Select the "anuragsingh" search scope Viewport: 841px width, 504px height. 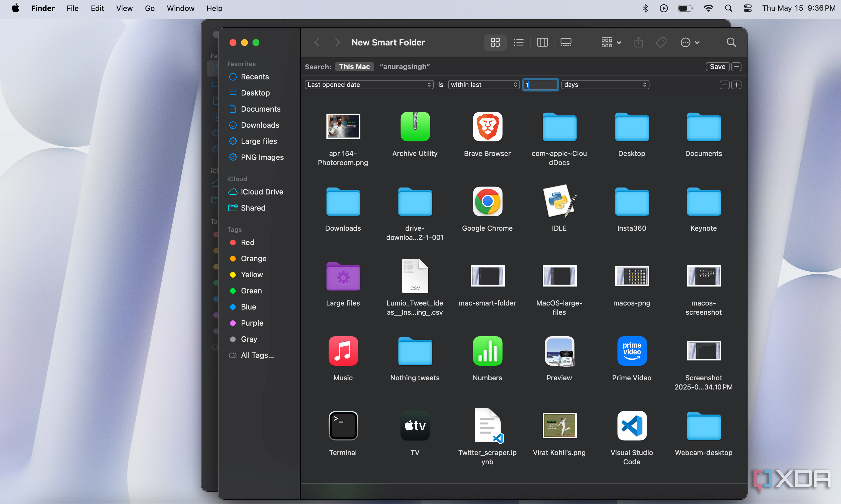tap(404, 66)
